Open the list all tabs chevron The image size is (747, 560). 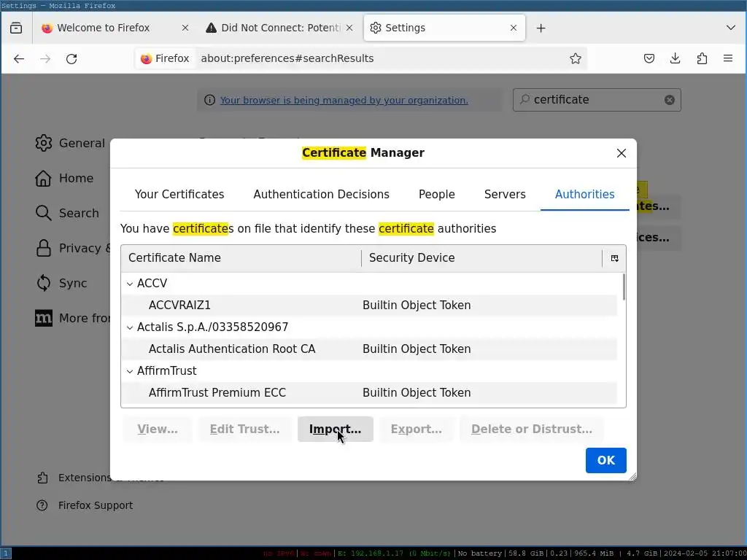click(730, 28)
